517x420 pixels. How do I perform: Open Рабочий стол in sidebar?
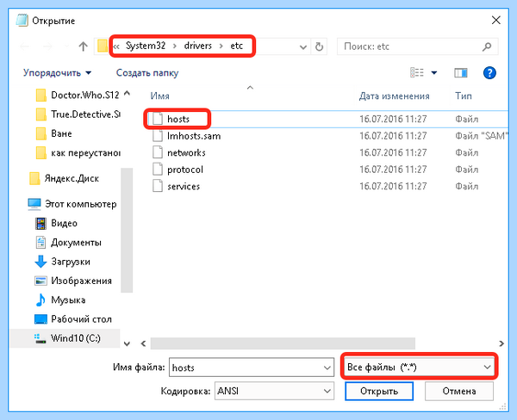[x=73, y=319]
